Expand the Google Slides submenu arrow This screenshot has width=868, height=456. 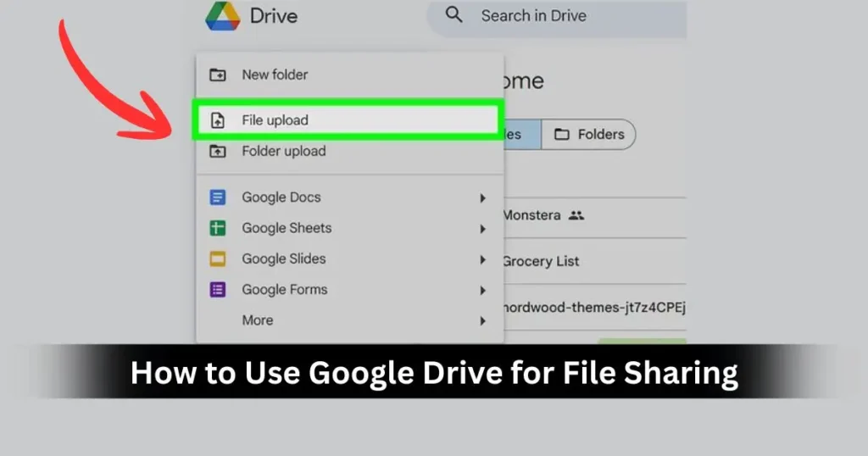coord(482,259)
